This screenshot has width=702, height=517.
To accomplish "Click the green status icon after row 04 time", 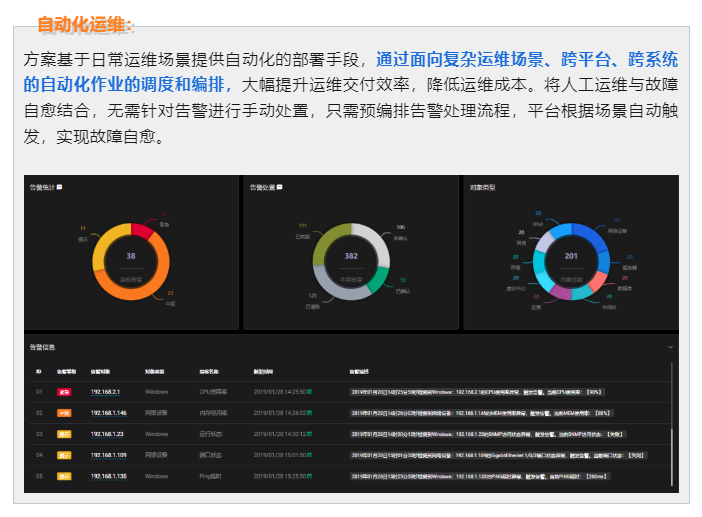I will 310,455.
